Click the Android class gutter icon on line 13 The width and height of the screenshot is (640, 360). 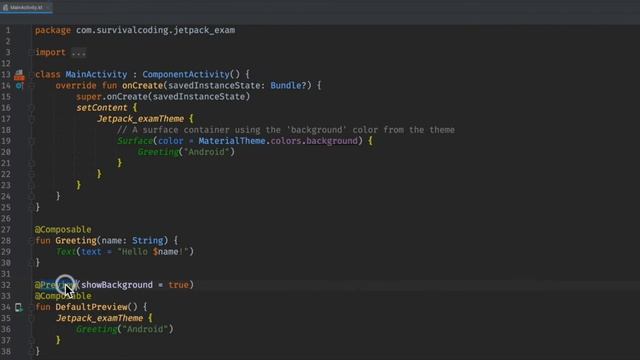[x=19, y=75]
